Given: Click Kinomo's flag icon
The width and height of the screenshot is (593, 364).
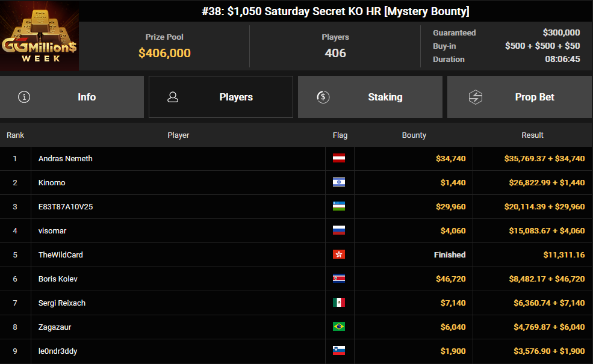Looking at the screenshot, I should [339, 182].
